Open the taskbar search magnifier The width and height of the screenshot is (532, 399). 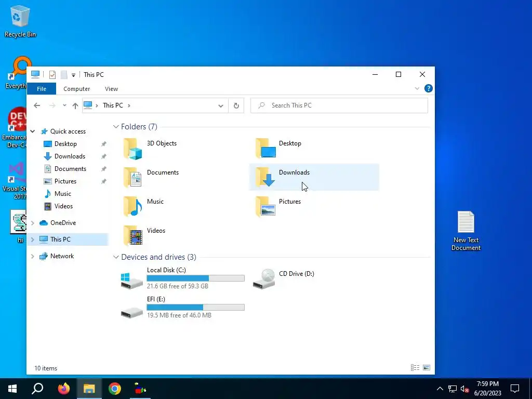point(37,389)
